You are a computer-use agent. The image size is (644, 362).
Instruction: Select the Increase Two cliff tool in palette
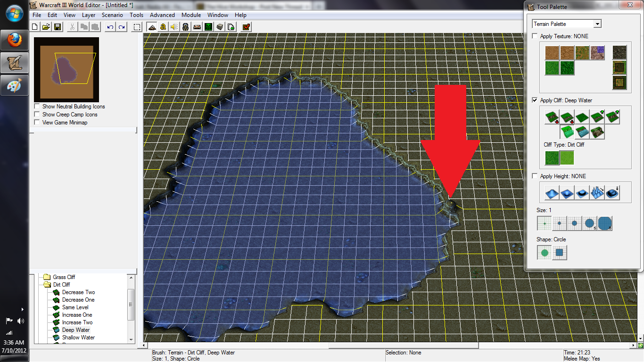tap(612, 117)
